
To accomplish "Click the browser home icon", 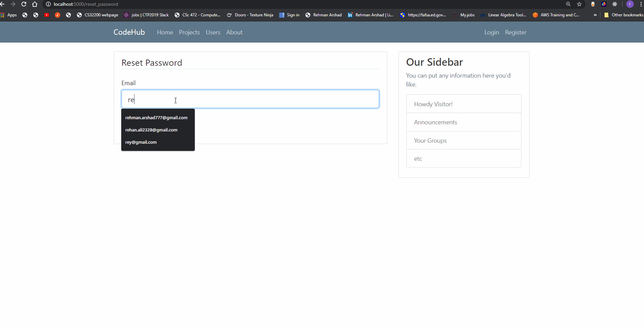I will click(35, 4).
